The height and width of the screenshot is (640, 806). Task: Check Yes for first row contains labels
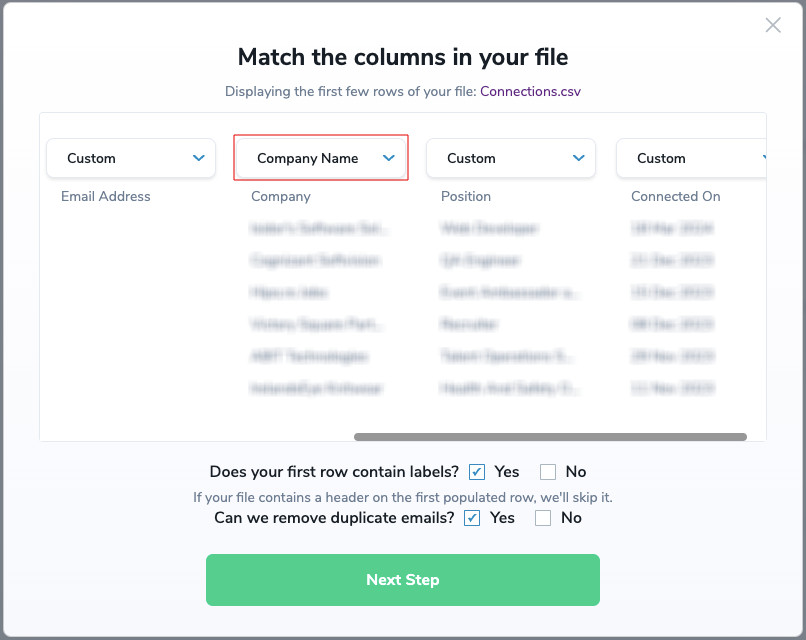tap(477, 471)
